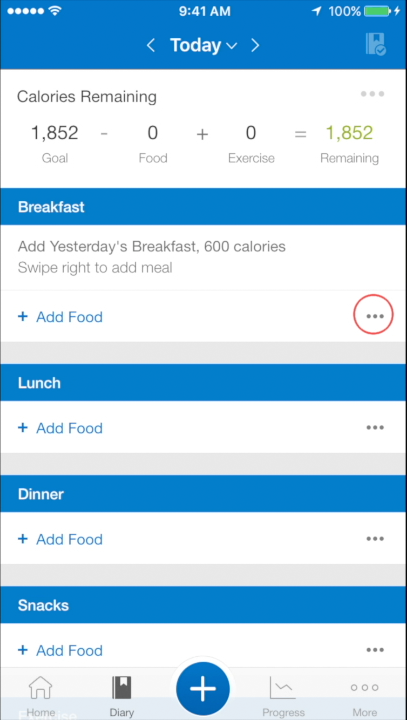Add Food to Dinner
This screenshot has width=407, height=720.
(60, 539)
